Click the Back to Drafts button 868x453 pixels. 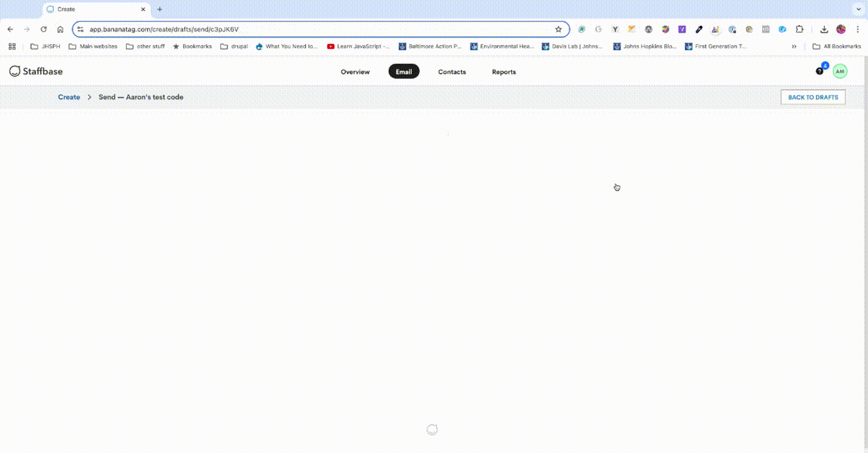pyautogui.click(x=813, y=97)
